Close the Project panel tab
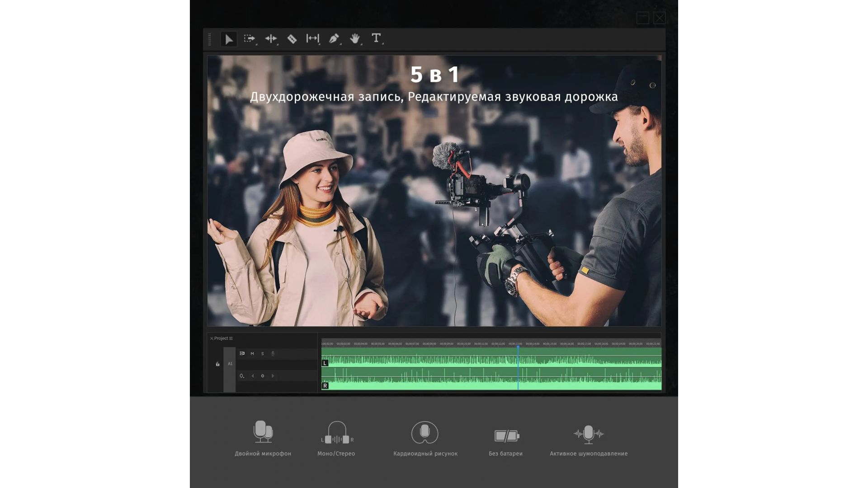 click(x=211, y=338)
